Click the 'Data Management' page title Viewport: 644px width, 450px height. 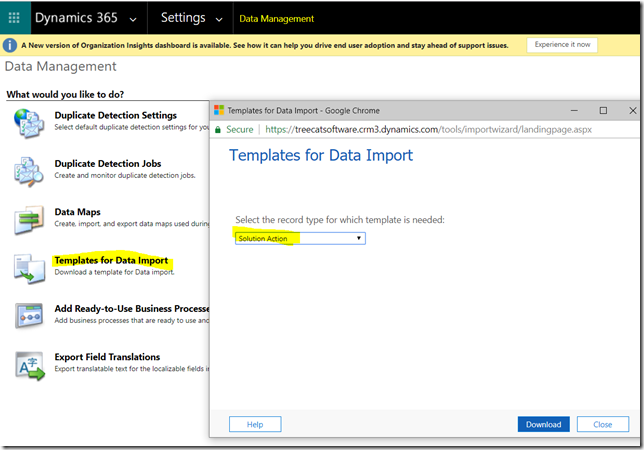point(60,67)
